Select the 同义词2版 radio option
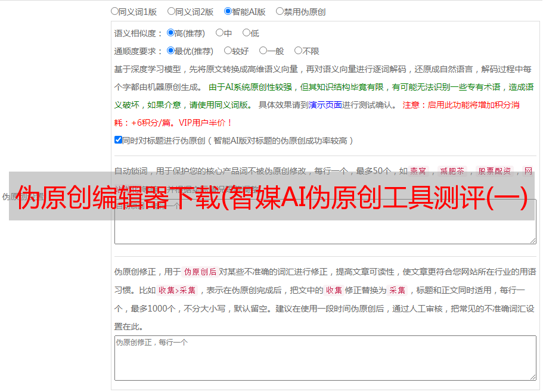Viewport: 543px width, 392px height. coord(171,11)
